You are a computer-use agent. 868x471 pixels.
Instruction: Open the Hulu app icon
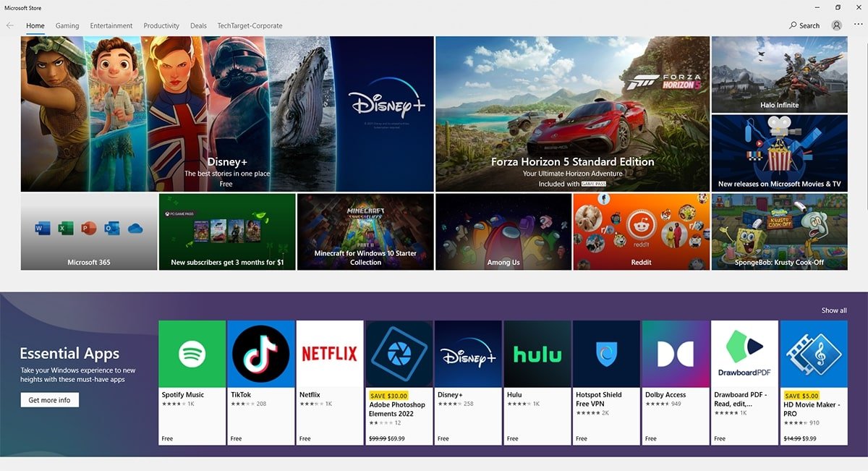[537, 354]
